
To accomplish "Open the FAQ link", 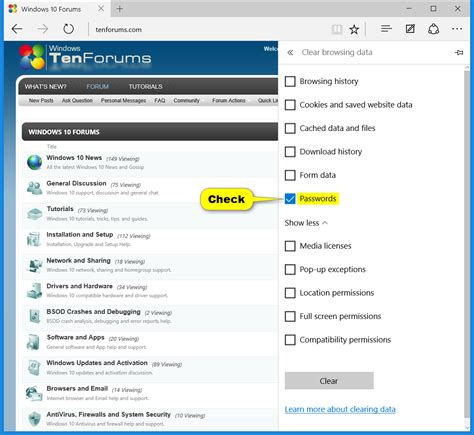I will [x=160, y=100].
